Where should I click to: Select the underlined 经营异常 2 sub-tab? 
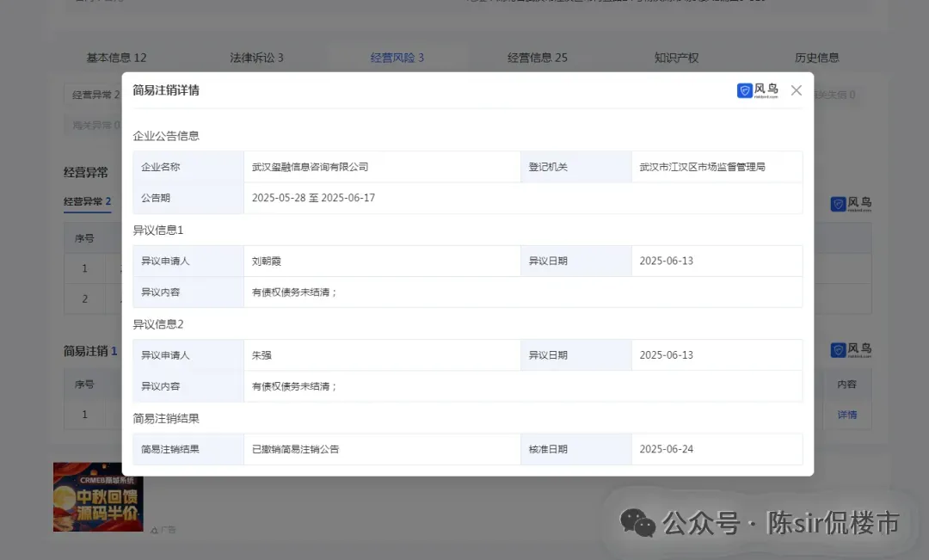87,201
